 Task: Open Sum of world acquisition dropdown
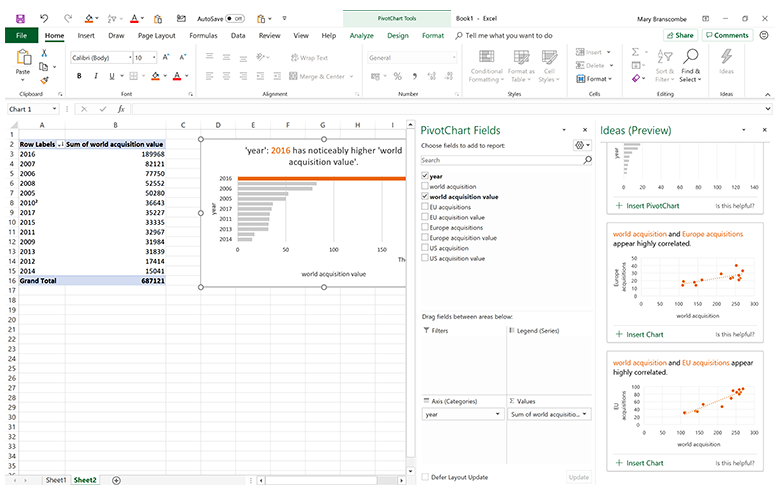(x=584, y=414)
